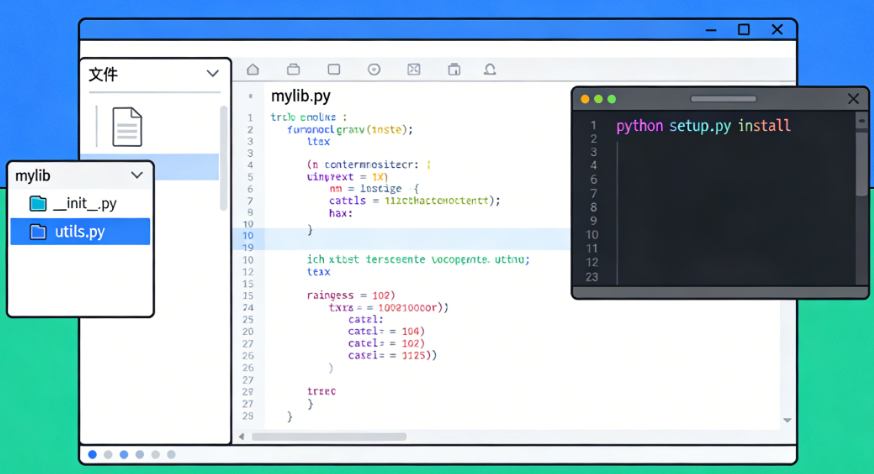
Task: Click the mylib folder name
Action: [33, 176]
